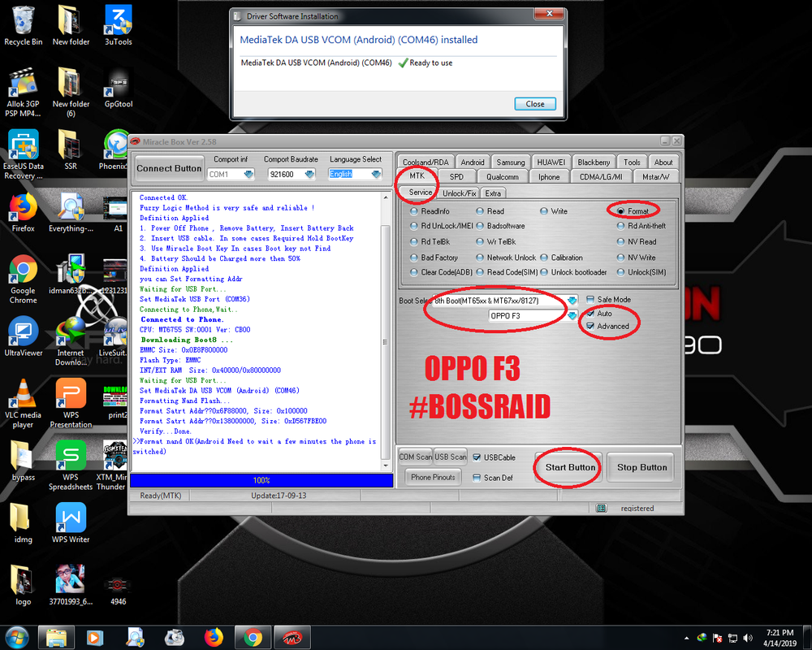Image resolution: width=812 pixels, height=650 pixels.
Task: Switch to the Samsung tab
Action: click(511, 162)
